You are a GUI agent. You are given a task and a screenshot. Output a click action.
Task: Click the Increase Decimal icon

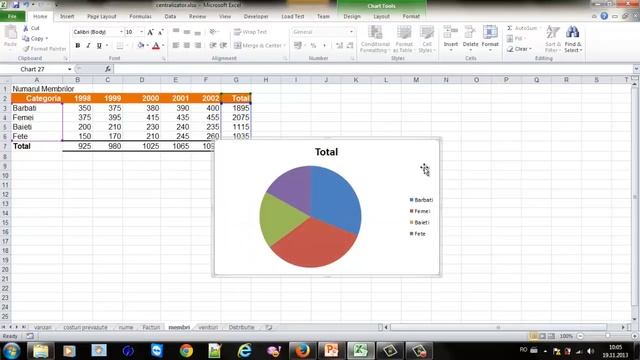(x=339, y=46)
